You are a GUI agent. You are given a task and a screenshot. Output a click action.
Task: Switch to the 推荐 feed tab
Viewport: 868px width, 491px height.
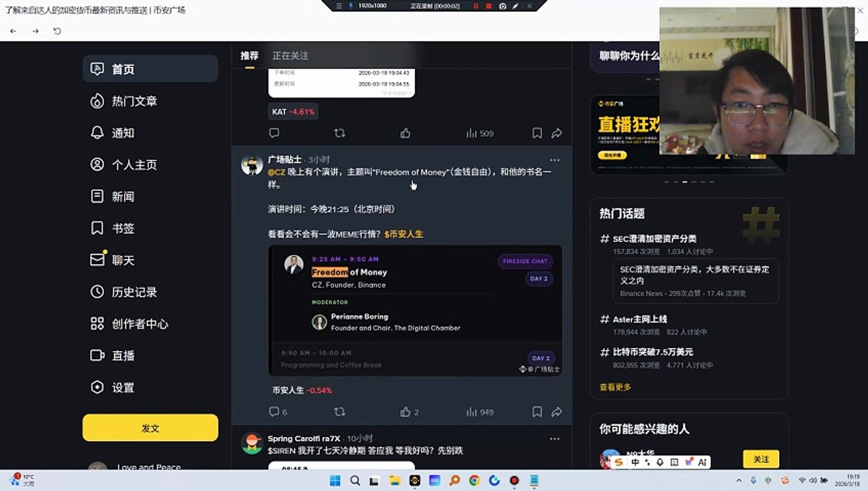coord(250,55)
